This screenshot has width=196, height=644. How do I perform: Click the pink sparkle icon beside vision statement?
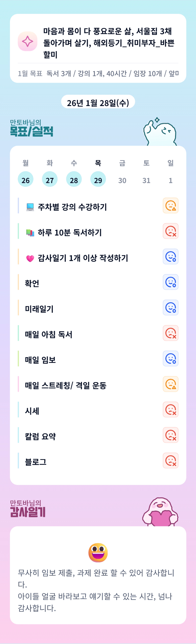click(27, 41)
